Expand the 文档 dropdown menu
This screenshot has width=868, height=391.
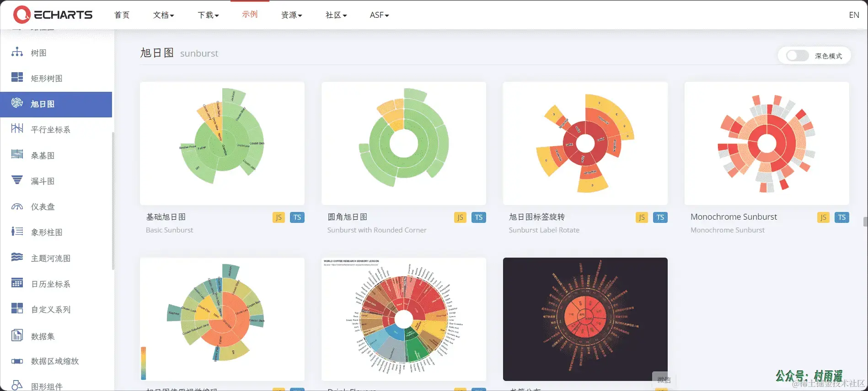coord(163,15)
